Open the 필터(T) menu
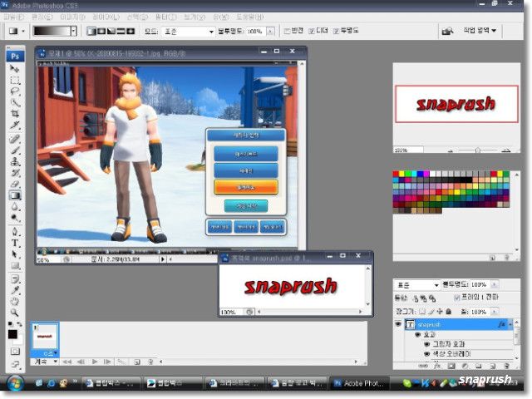 [166, 17]
